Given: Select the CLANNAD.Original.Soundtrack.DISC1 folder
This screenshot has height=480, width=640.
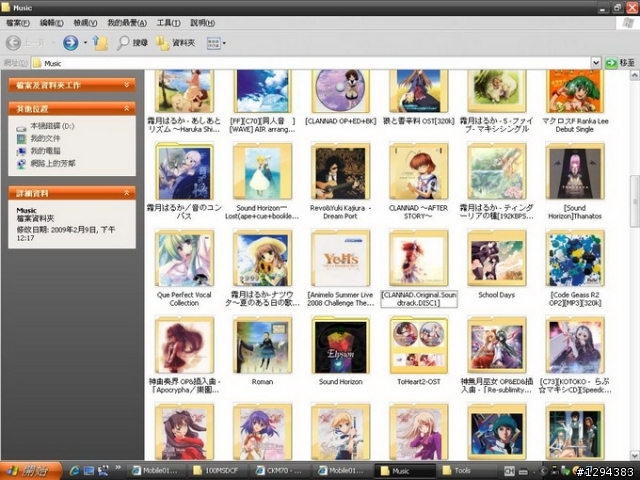Looking at the screenshot, I should 418,268.
